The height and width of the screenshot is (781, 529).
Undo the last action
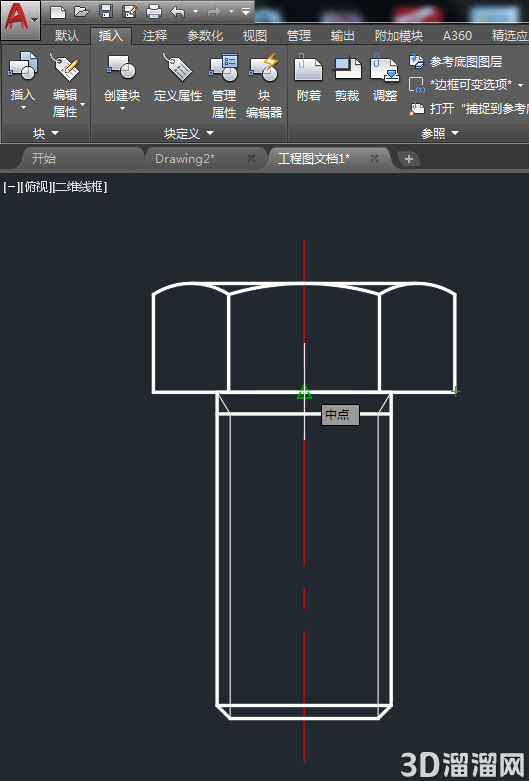(x=178, y=11)
